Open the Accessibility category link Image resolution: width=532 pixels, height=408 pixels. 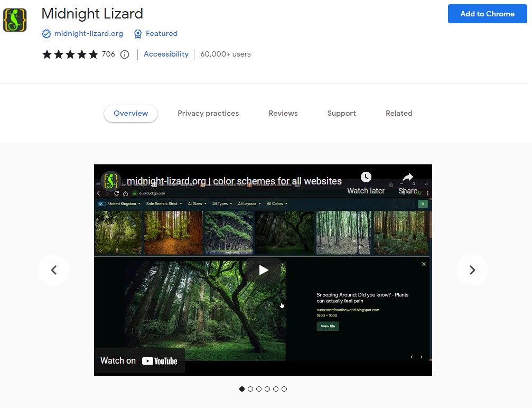166,54
